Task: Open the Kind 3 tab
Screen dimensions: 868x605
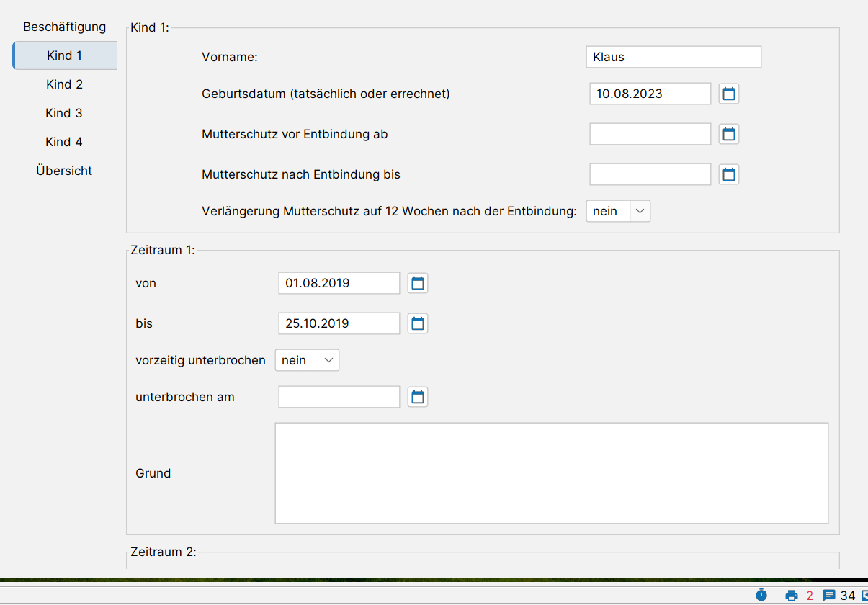Action: pyautogui.click(x=65, y=113)
